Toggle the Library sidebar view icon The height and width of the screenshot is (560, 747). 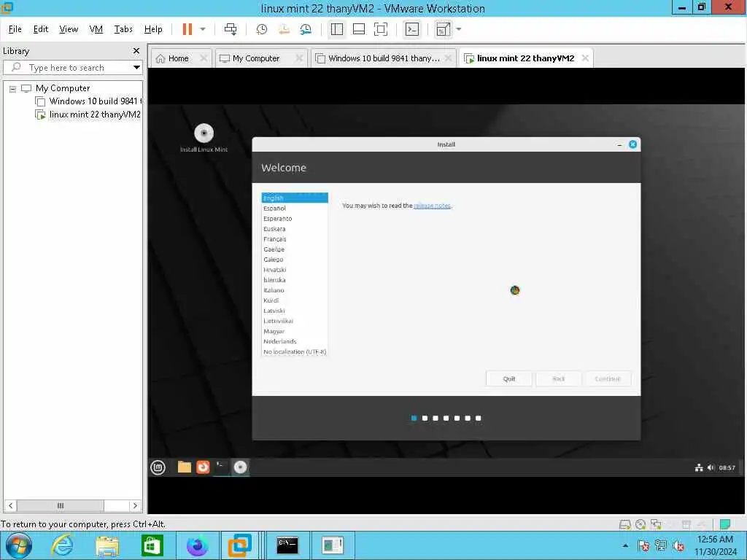[x=337, y=29]
